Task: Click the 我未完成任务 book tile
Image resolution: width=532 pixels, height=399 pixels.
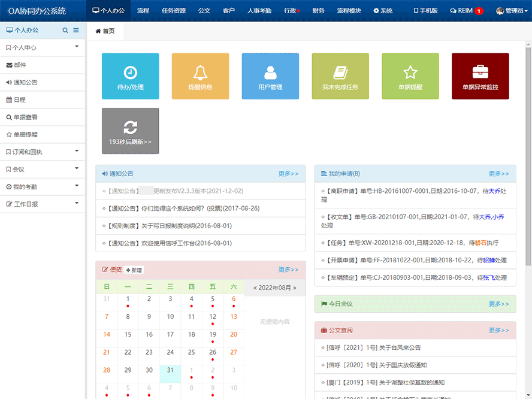Action: pyautogui.click(x=340, y=76)
